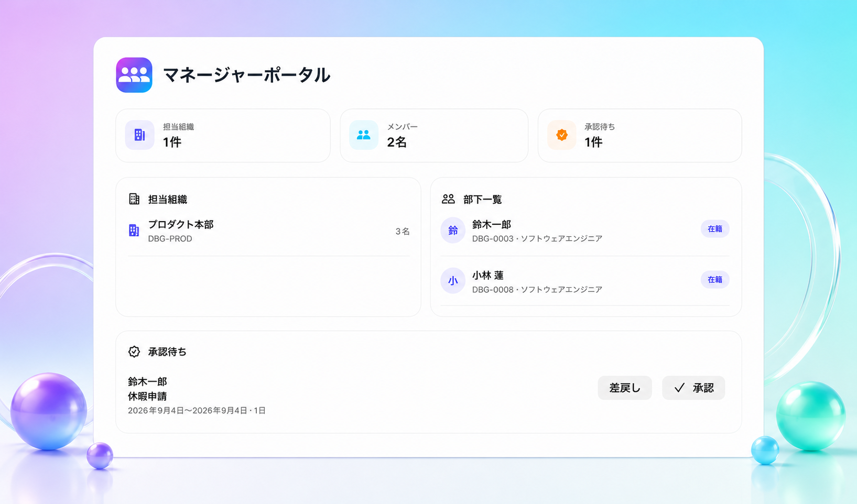Click the 承認待ち section heading text

pyautogui.click(x=167, y=352)
